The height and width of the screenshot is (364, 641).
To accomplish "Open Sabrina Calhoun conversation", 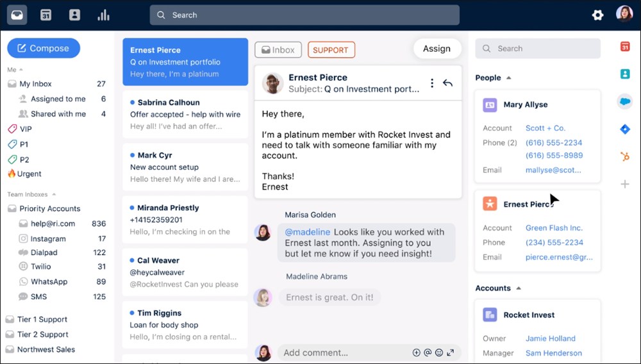I will [x=185, y=114].
